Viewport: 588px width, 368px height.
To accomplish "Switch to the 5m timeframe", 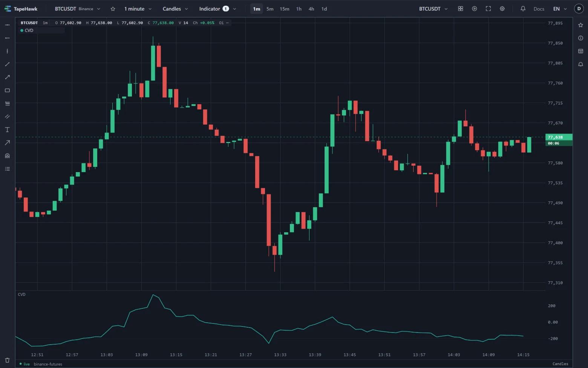I will (270, 9).
